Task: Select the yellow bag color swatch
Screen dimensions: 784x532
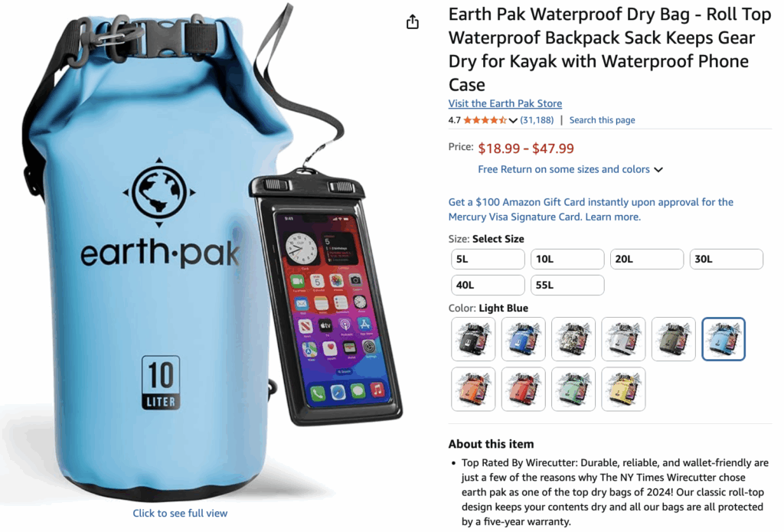Action: (x=623, y=389)
